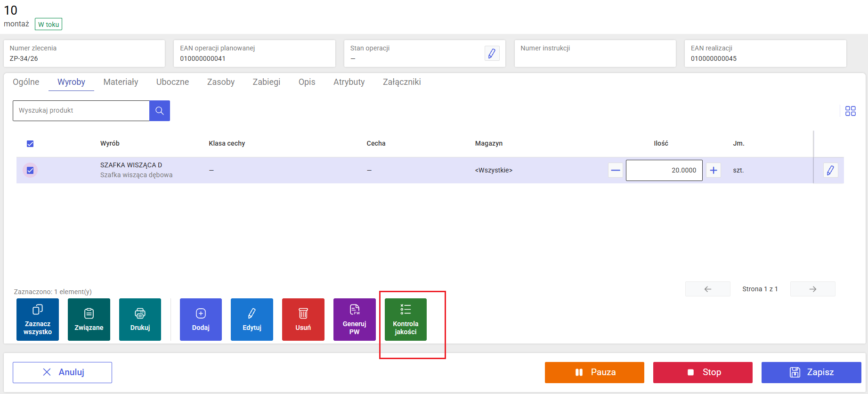Click Szafka wisząca dębowa description text
This screenshot has height=394, width=868.
pyautogui.click(x=136, y=175)
